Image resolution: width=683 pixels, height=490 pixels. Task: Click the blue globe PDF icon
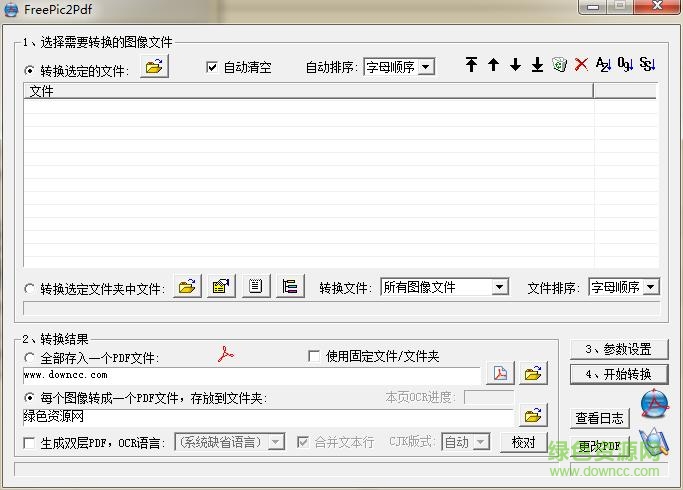click(x=654, y=404)
